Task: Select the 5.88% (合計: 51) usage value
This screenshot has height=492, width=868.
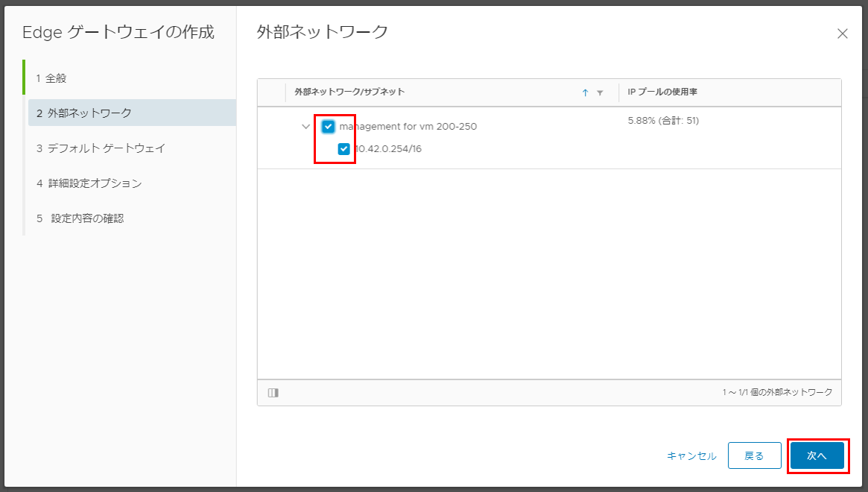Action: tap(663, 120)
